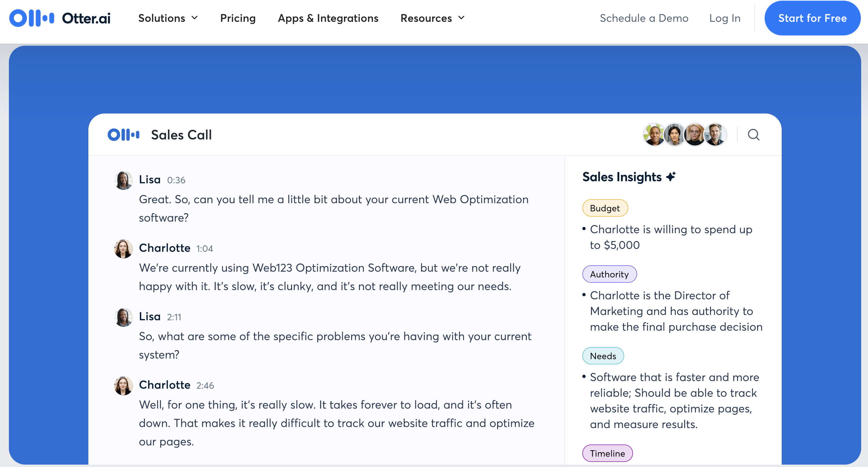This screenshot has height=467, width=868.
Task: Open the Pricing page
Action: (238, 18)
